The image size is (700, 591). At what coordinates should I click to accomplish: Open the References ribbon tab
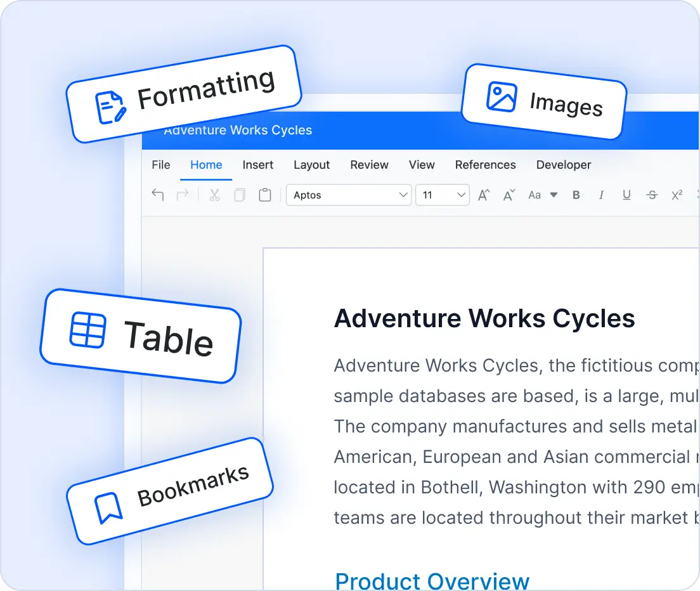pyautogui.click(x=485, y=165)
